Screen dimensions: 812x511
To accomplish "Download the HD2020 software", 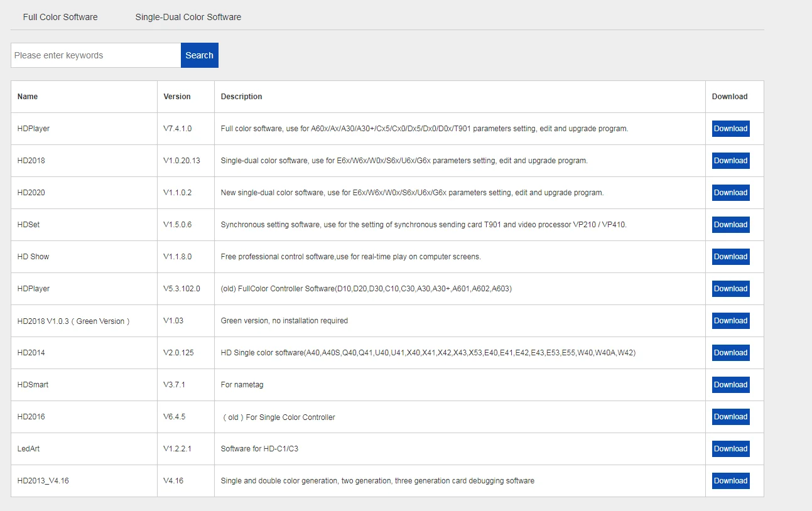I will pyautogui.click(x=730, y=193).
